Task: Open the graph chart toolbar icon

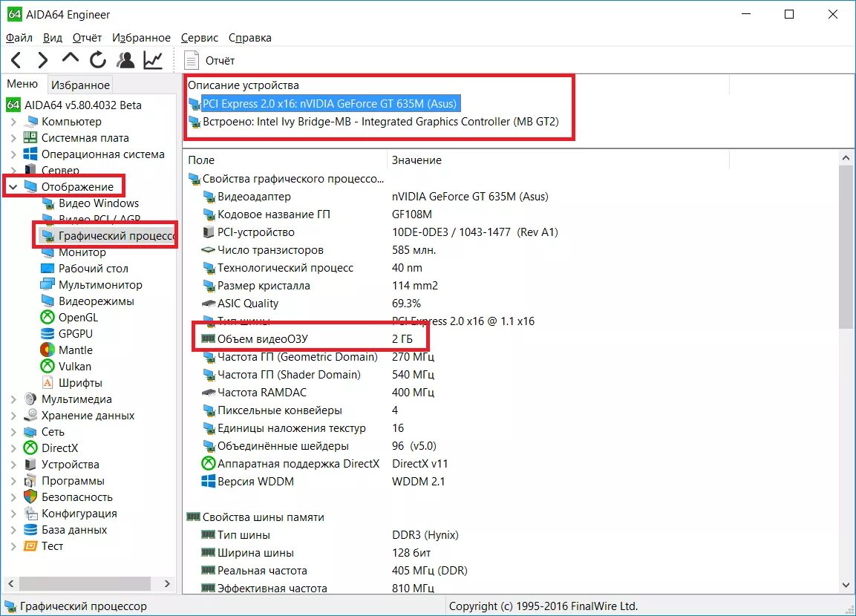Action: tap(154, 60)
